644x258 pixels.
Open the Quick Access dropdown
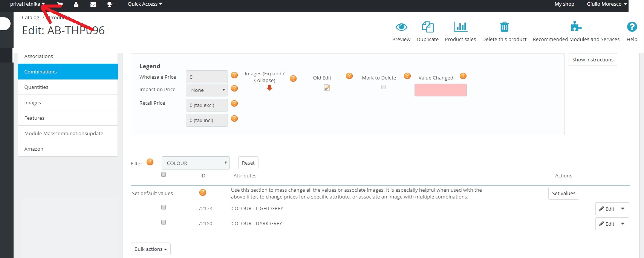tap(145, 4)
